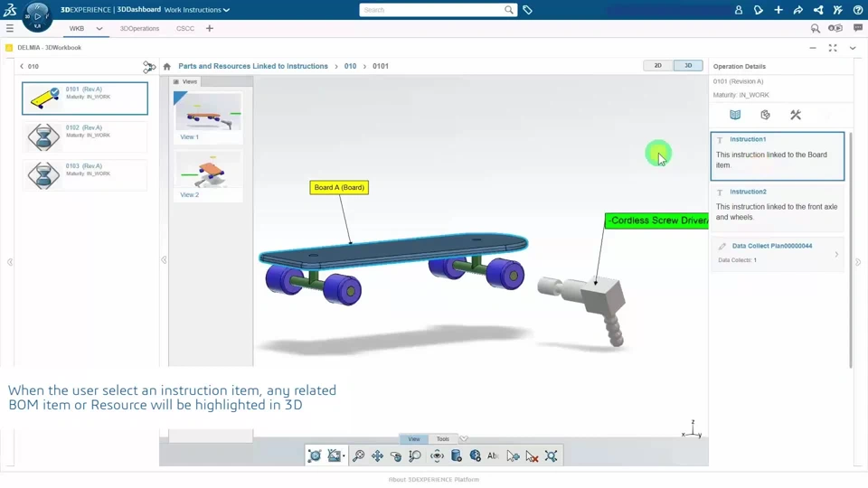Click the operations flow icon next to 010
Viewport: 868px width, 488px height.
[x=149, y=67]
